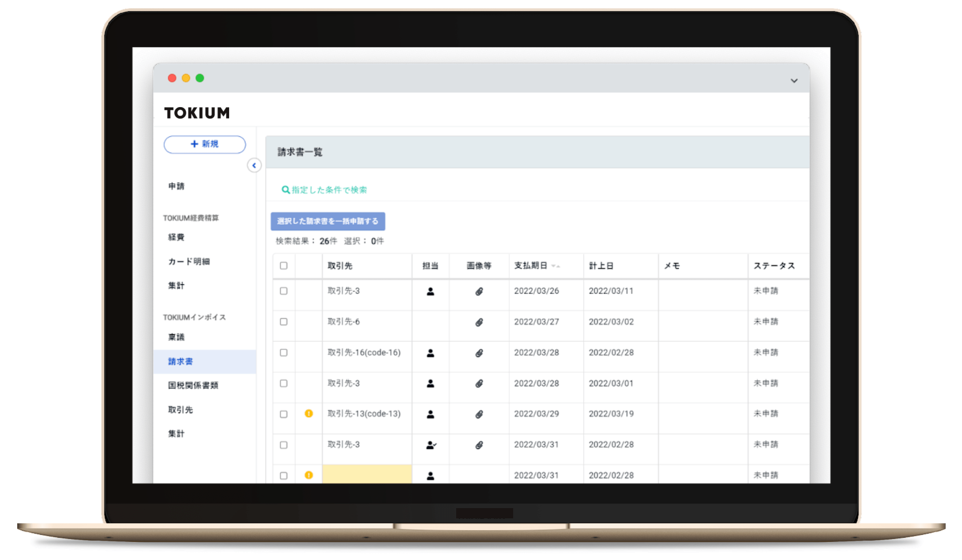Click the warning icon in the highlighted bottom row
This screenshot has width=962, height=560.
308,475
